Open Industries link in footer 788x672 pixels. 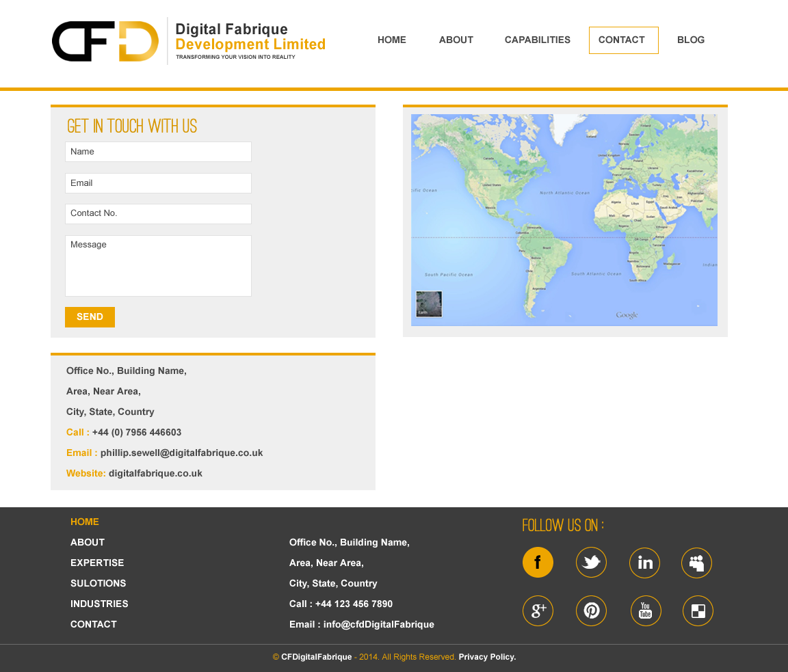[x=99, y=604]
